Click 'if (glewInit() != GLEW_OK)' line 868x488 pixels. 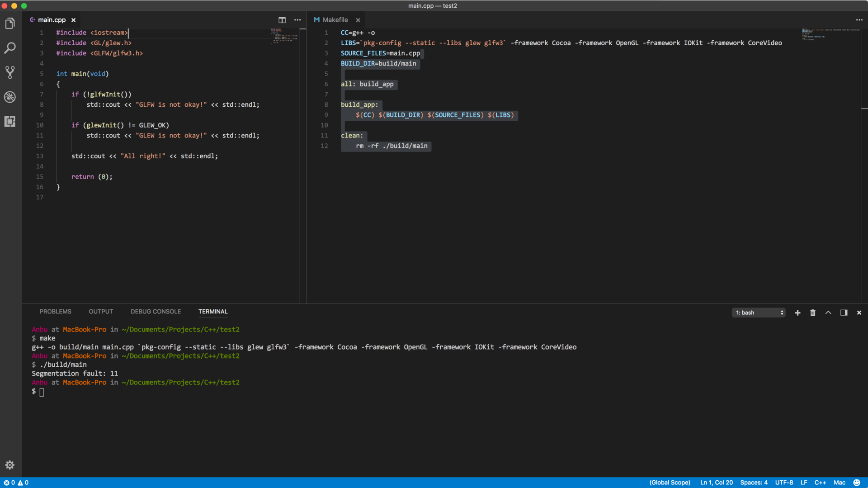pos(120,125)
